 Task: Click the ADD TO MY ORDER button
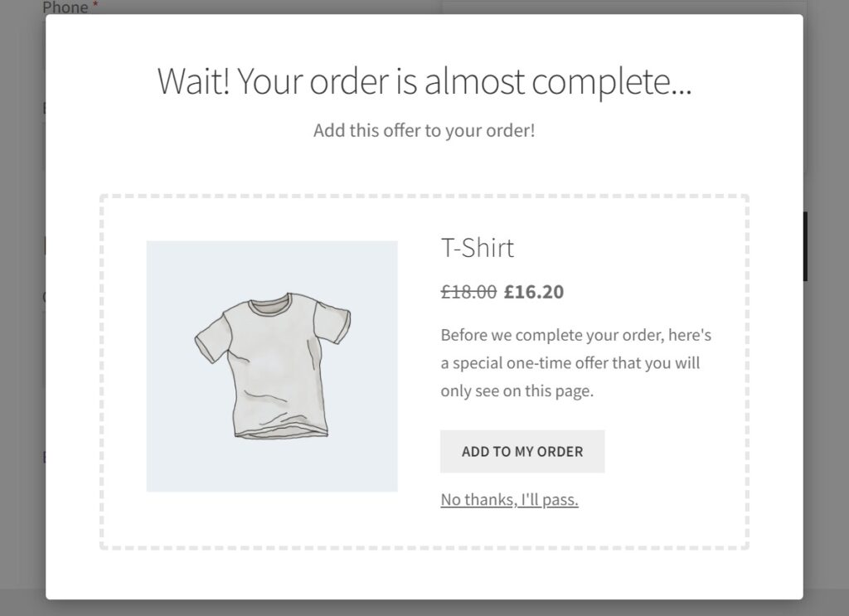coord(522,451)
